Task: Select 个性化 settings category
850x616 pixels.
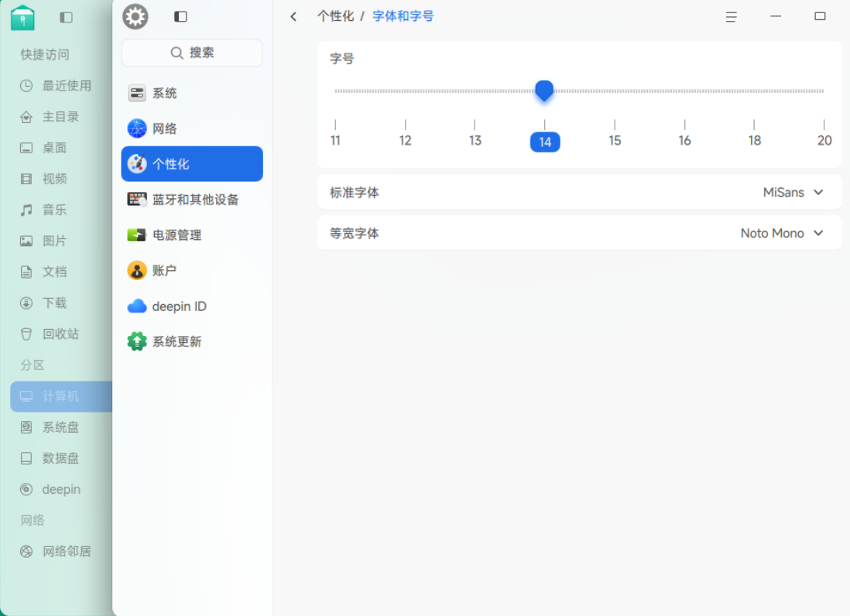Action: pos(192,163)
